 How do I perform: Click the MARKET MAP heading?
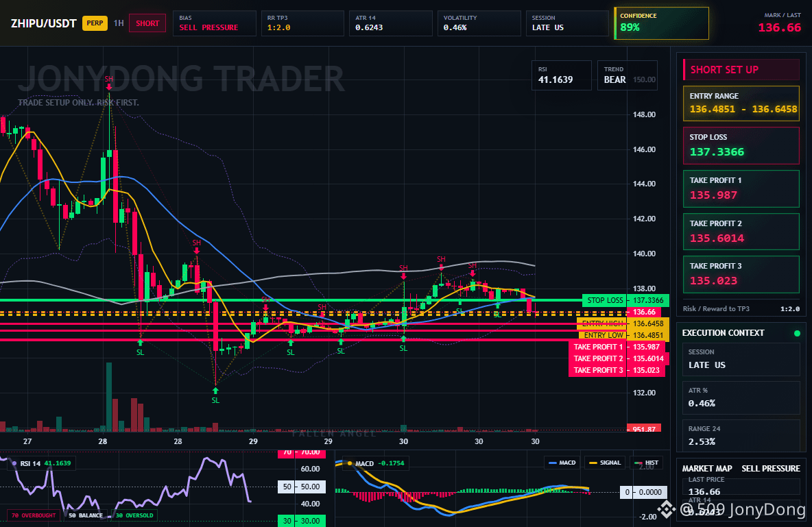pos(707,469)
